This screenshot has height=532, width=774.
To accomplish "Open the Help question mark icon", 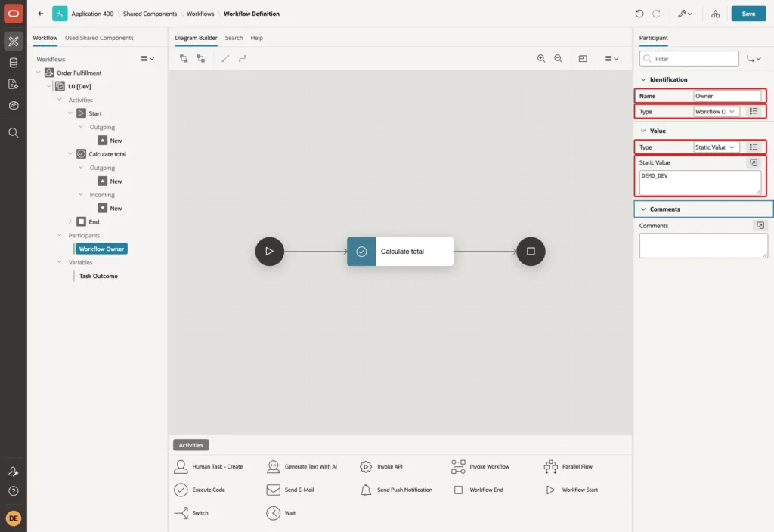I will [14, 491].
